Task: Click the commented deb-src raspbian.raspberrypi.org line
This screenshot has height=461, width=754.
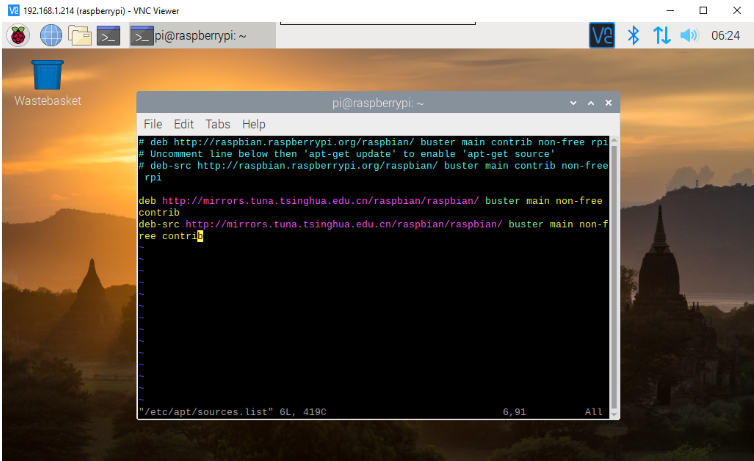Action: 373,165
